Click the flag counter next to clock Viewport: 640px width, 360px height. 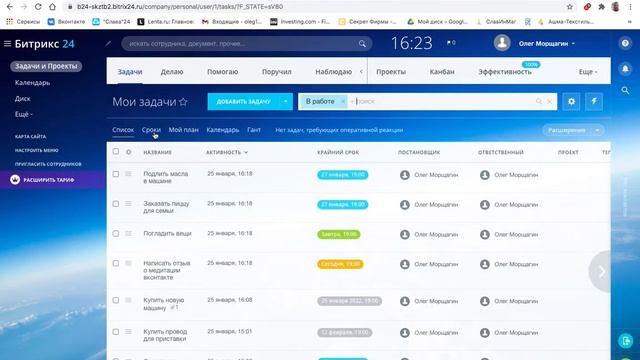451,42
